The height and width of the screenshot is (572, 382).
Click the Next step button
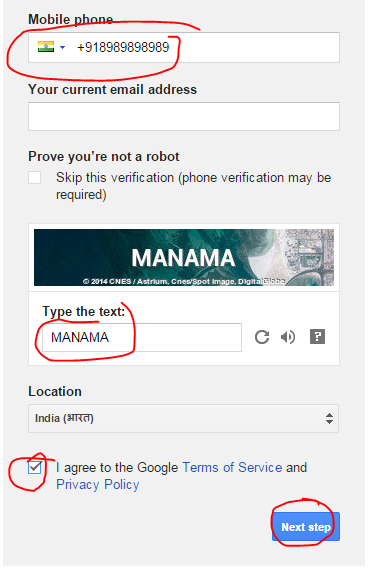point(306,527)
